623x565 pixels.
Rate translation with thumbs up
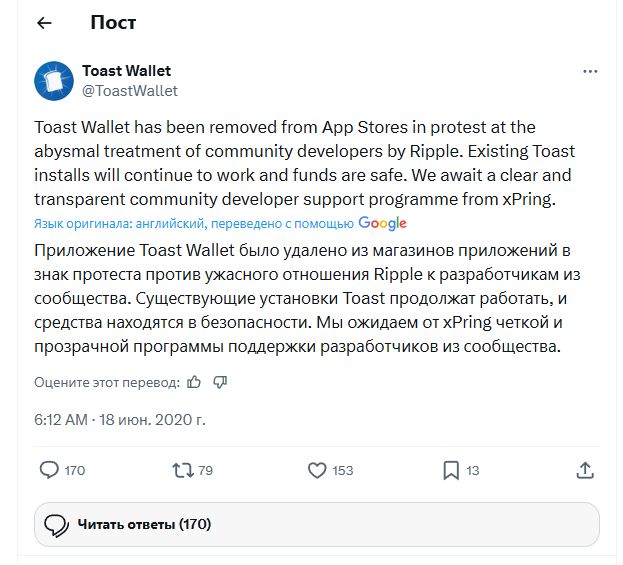point(194,382)
